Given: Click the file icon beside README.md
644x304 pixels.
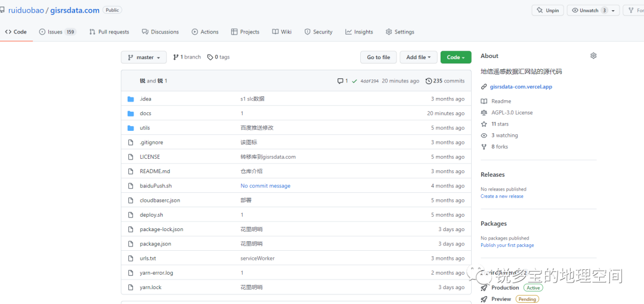Looking at the screenshot, I should (131, 171).
